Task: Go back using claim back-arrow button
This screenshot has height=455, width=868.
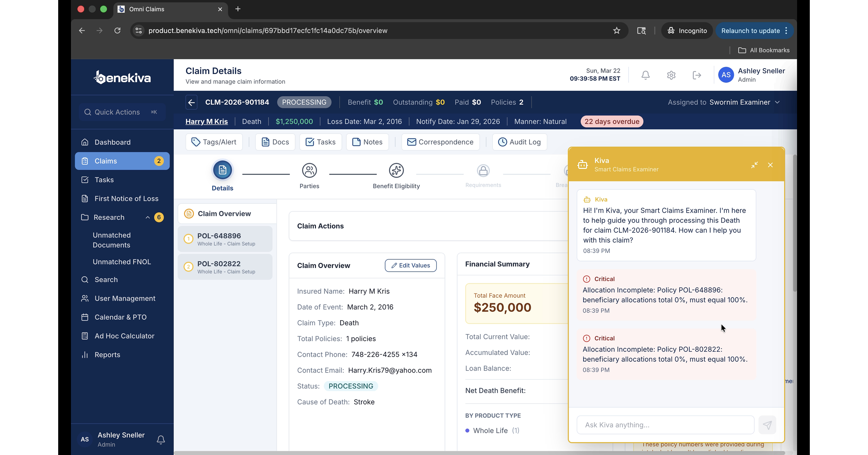Action: click(191, 102)
